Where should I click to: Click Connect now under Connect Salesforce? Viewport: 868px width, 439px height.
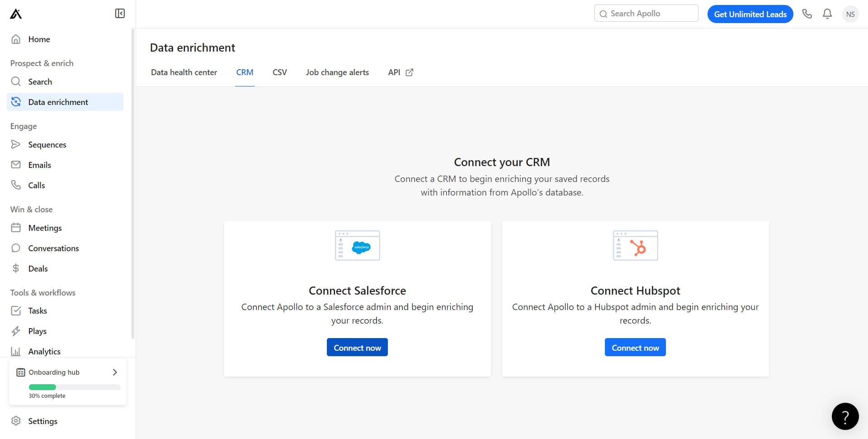pos(357,347)
